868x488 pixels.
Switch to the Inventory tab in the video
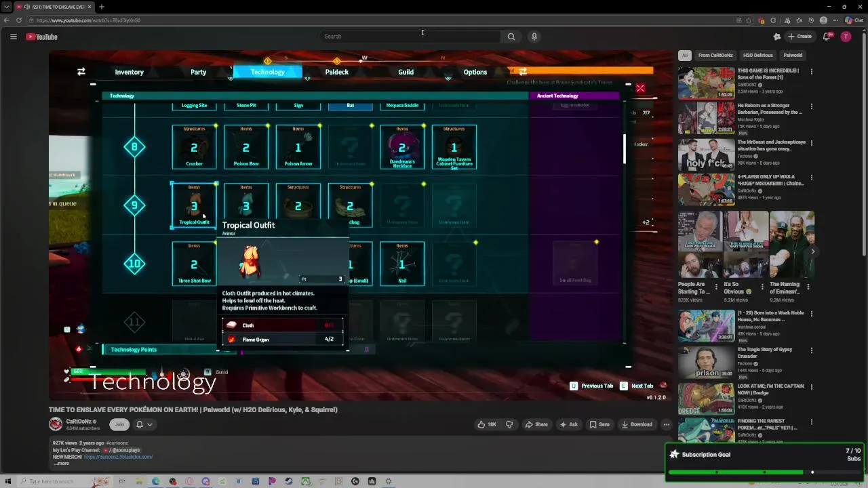tap(129, 72)
